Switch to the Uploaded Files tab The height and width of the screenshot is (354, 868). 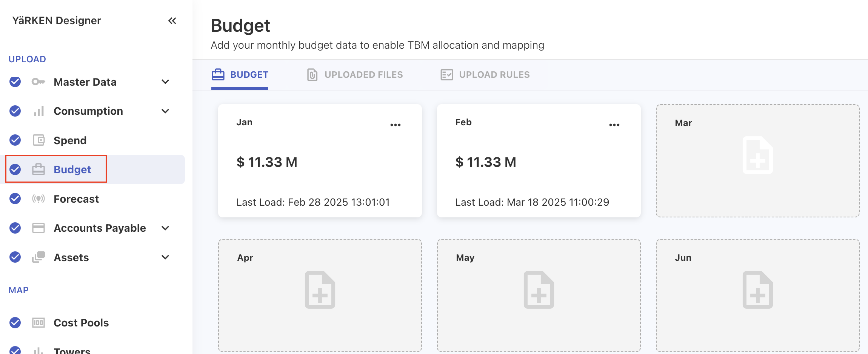(355, 75)
